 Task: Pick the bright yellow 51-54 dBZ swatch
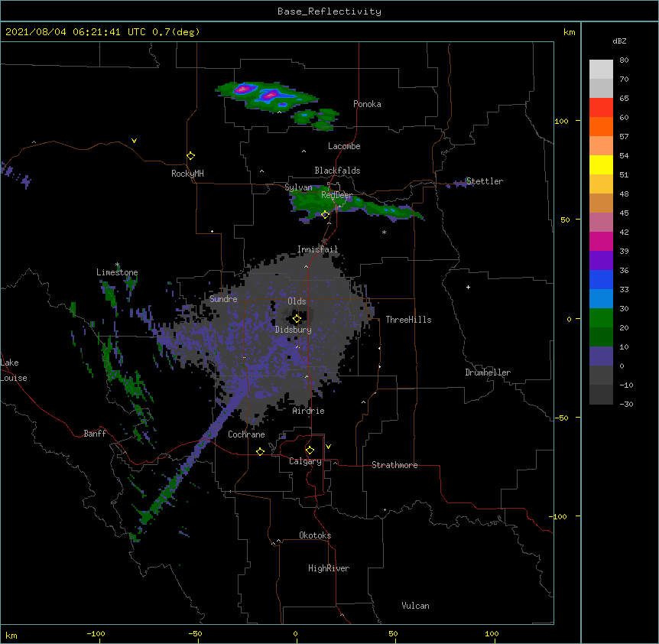pyautogui.click(x=601, y=164)
